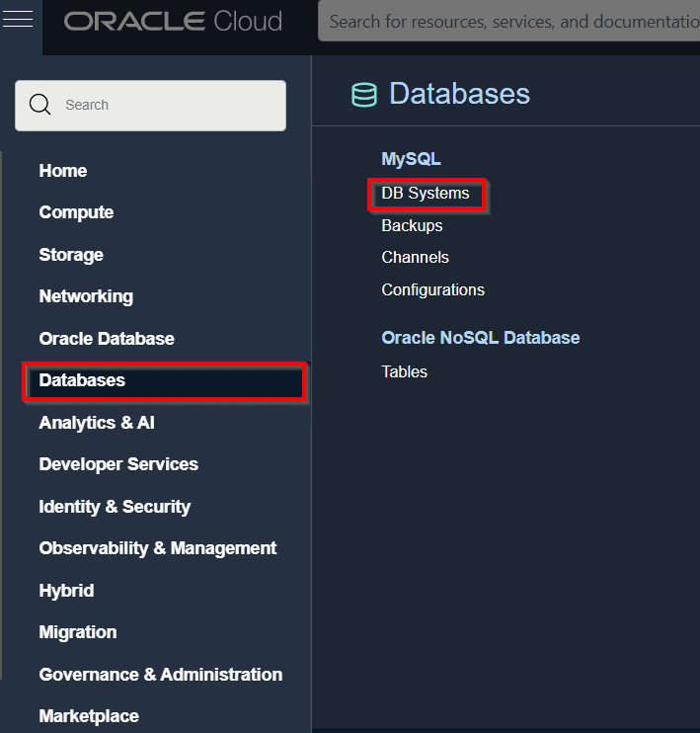Open the Compute menu category
This screenshot has height=733, width=700.
pyautogui.click(x=76, y=212)
